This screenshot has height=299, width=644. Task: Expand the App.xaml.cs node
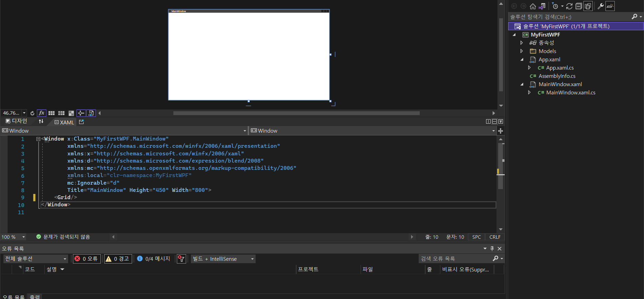click(x=529, y=68)
